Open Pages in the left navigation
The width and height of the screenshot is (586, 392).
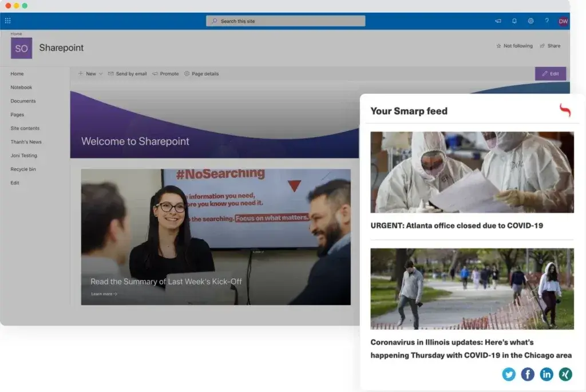[x=17, y=114]
